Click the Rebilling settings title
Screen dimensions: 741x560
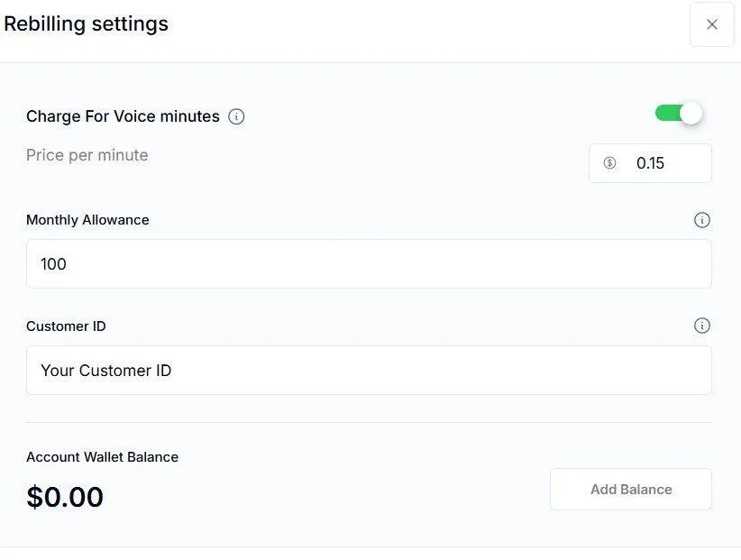click(87, 24)
